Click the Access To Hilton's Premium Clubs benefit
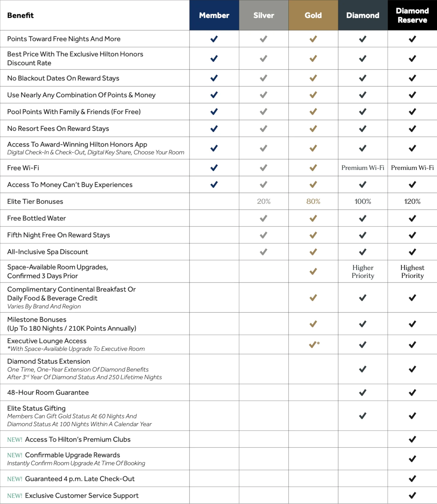Screen dimensions: 437x504 [x=78, y=439]
